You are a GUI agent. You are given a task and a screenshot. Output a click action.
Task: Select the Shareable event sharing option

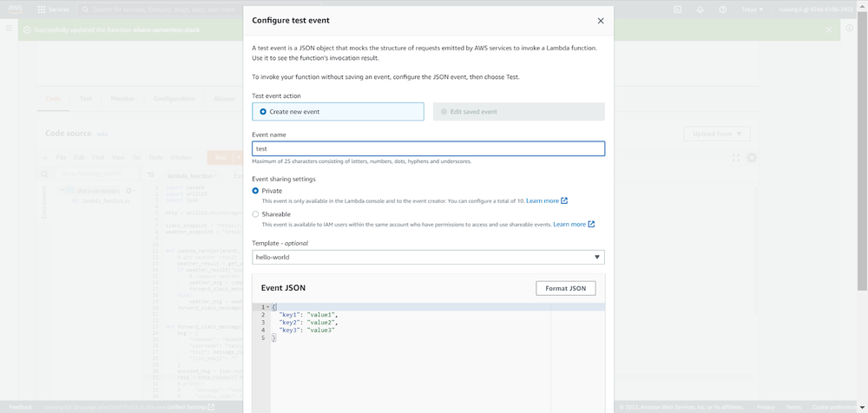pyautogui.click(x=255, y=214)
